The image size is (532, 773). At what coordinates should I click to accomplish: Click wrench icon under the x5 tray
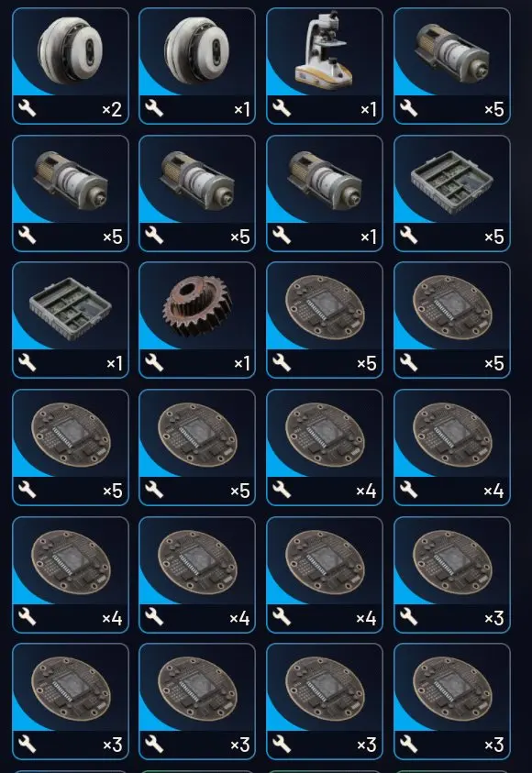pos(409,236)
